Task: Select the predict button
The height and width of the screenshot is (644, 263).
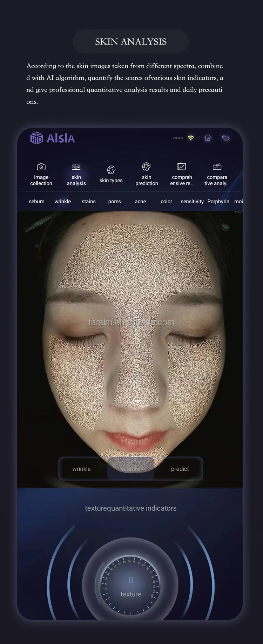Action: [x=180, y=469]
